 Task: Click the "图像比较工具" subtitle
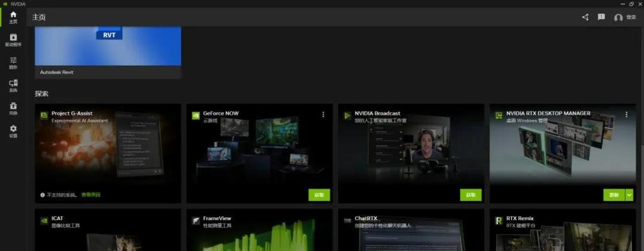coord(66,226)
